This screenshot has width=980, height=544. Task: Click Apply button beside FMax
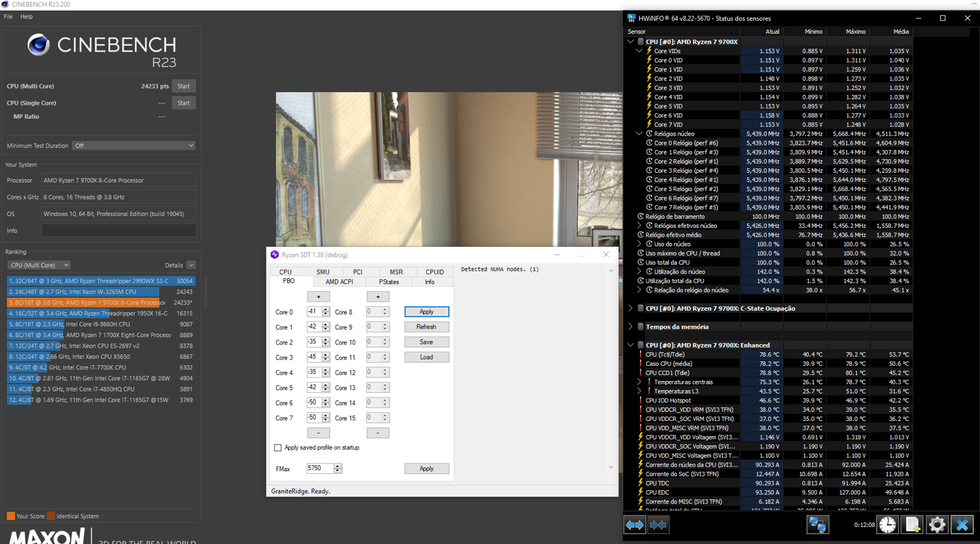(x=427, y=469)
